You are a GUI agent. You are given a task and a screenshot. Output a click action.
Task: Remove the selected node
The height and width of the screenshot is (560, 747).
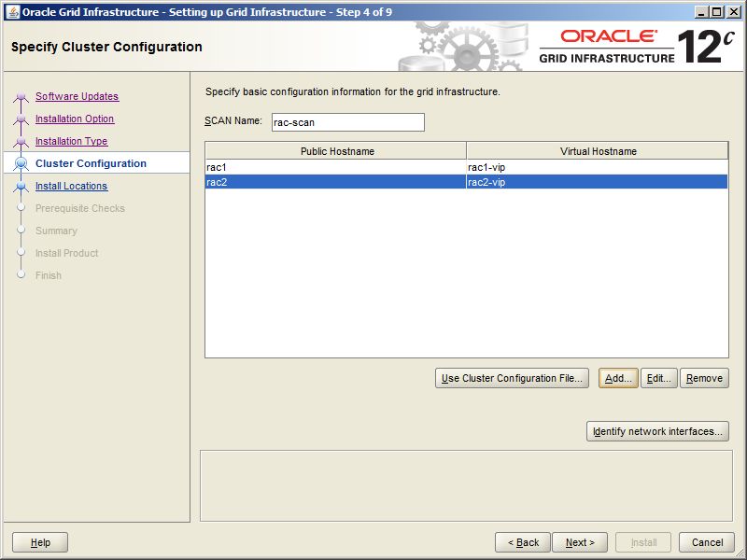(704, 378)
